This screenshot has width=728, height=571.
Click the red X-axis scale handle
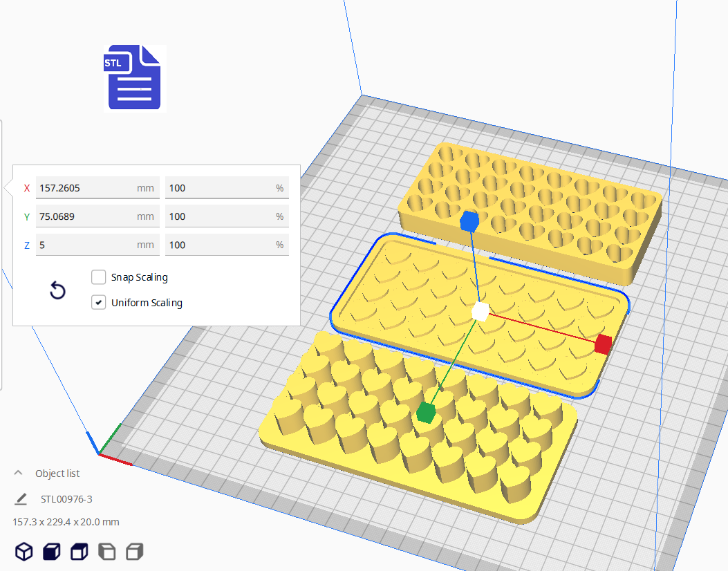603,344
